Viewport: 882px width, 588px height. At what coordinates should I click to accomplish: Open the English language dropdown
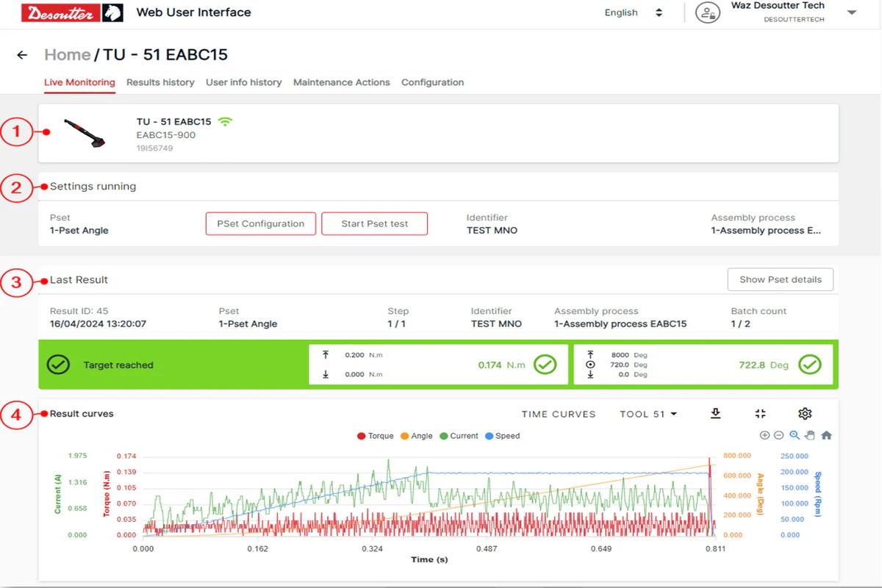(x=634, y=12)
